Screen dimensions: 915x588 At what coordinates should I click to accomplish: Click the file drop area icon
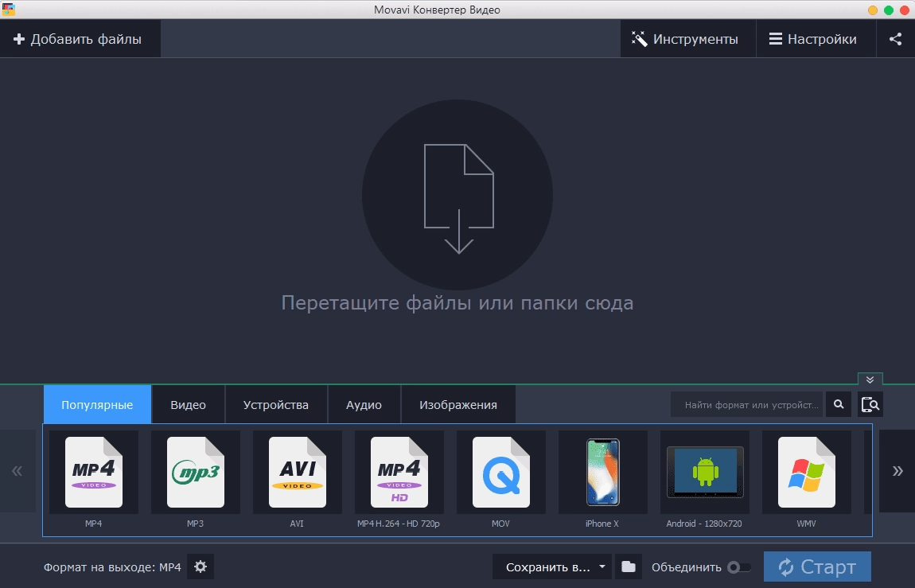[x=457, y=195]
